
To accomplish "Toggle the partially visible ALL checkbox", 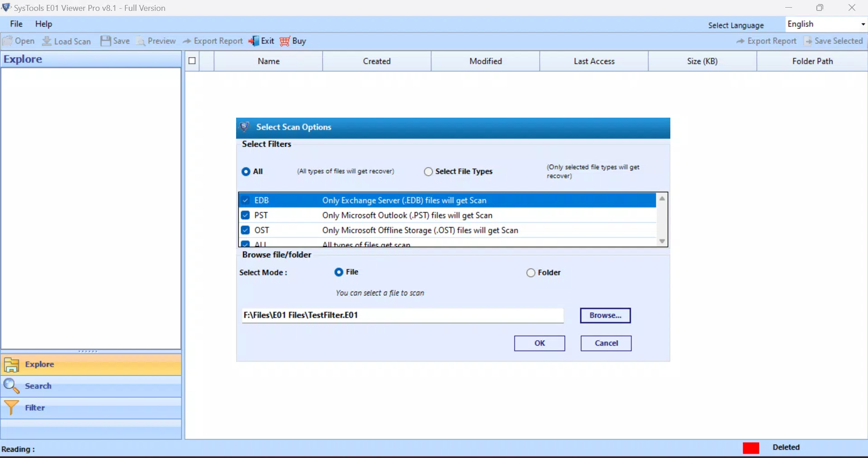I will pyautogui.click(x=245, y=244).
